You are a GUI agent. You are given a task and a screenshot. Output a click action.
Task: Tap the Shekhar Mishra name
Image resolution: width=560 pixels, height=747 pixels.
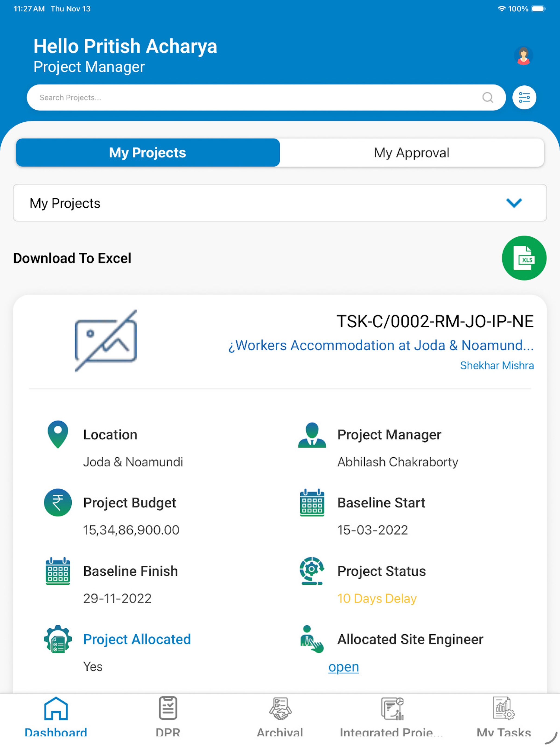(x=497, y=365)
